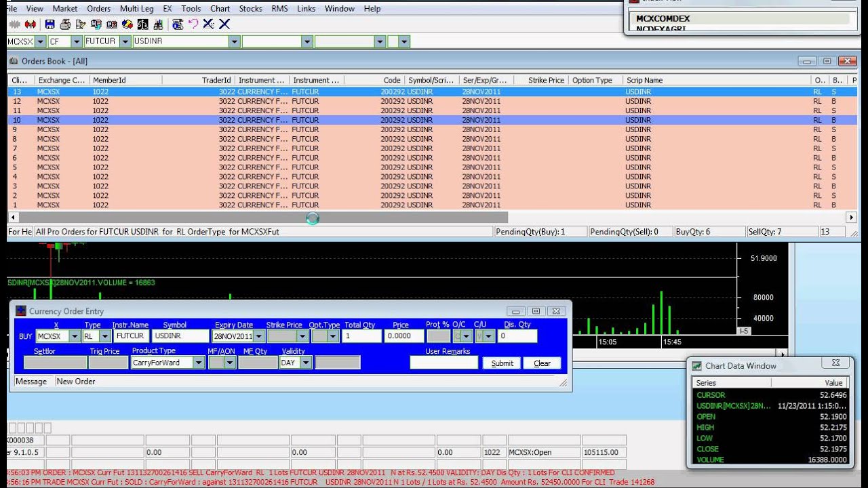Click the red bull-head toolbar icon

tap(30, 24)
